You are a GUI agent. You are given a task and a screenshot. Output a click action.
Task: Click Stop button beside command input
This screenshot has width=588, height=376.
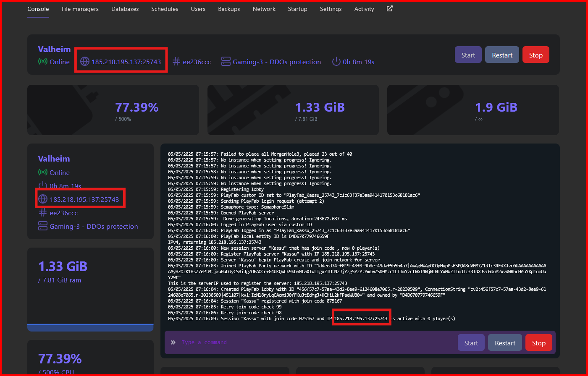coord(538,343)
